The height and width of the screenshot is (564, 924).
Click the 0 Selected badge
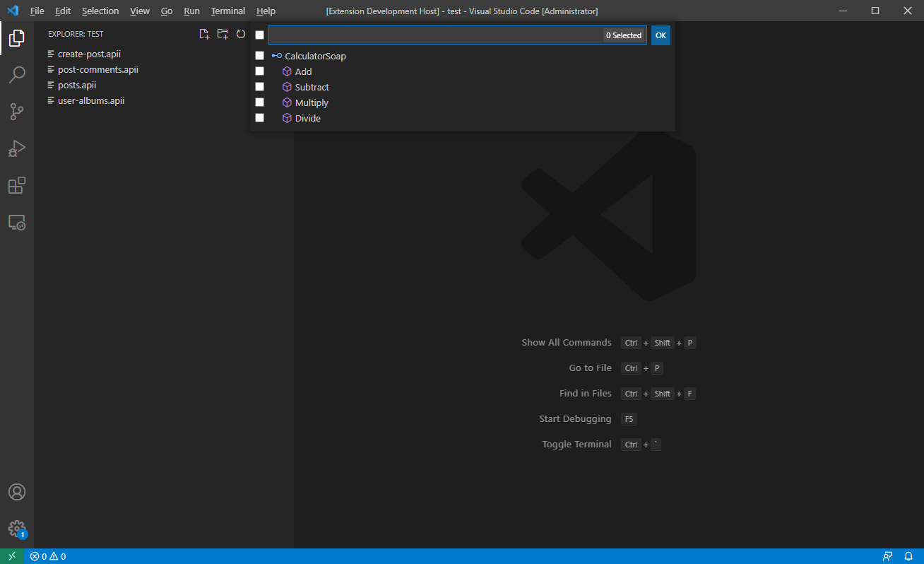tap(624, 35)
